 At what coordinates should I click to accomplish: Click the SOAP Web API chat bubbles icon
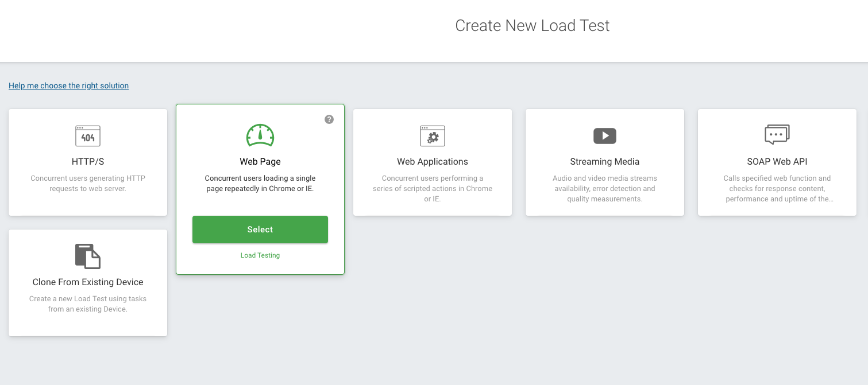pyautogui.click(x=777, y=135)
